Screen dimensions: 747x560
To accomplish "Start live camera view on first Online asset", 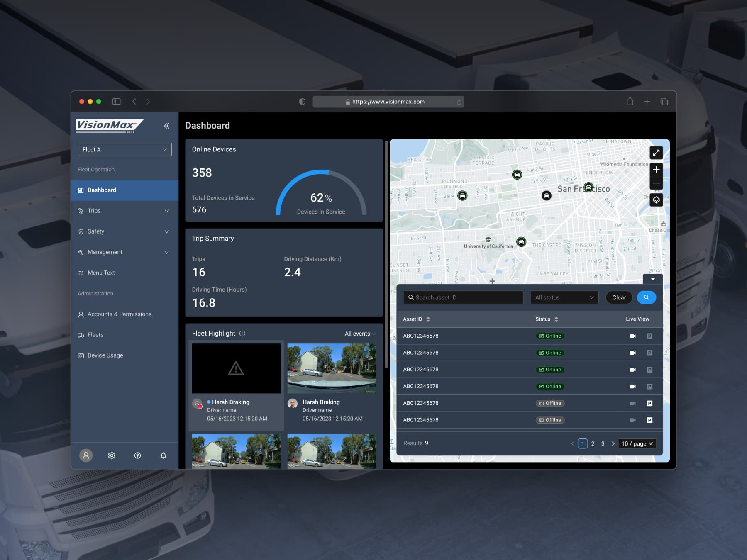I will pos(632,336).
